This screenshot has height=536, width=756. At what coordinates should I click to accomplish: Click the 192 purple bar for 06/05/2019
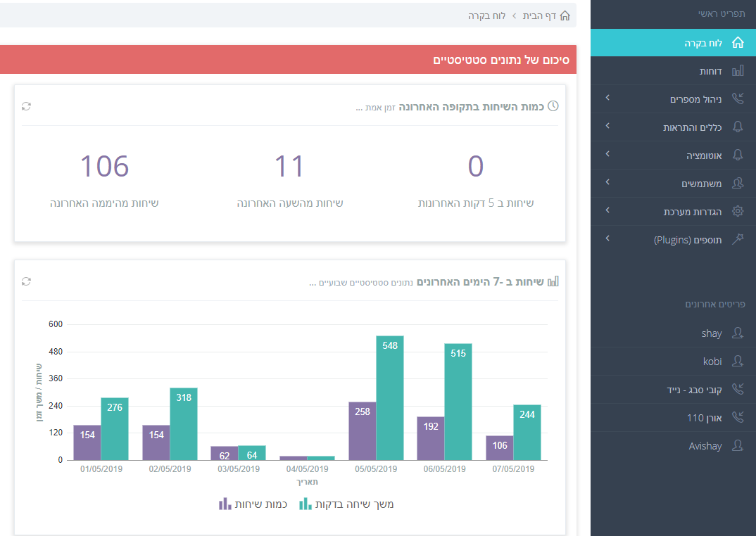click(431, 439)
